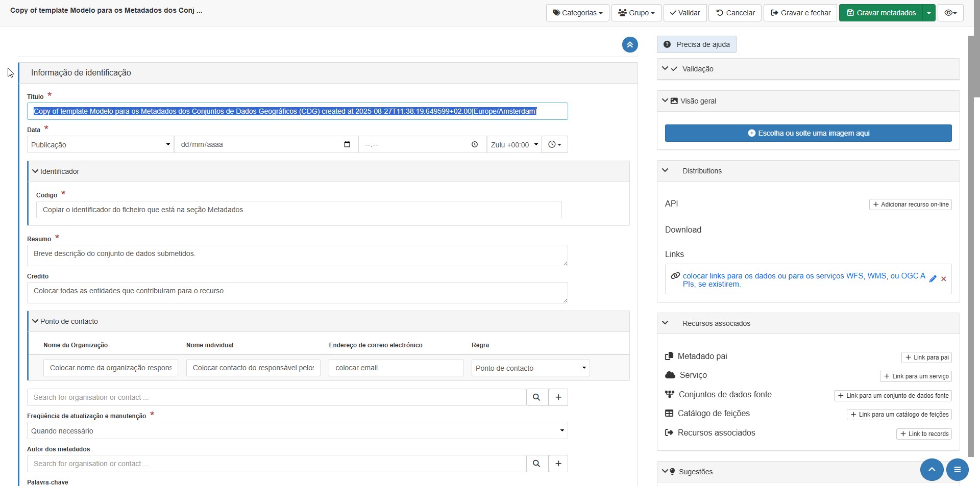Select the Regra Ponto de contacto dropdown
The image size is (980, 486).
[x=530, y=368]
